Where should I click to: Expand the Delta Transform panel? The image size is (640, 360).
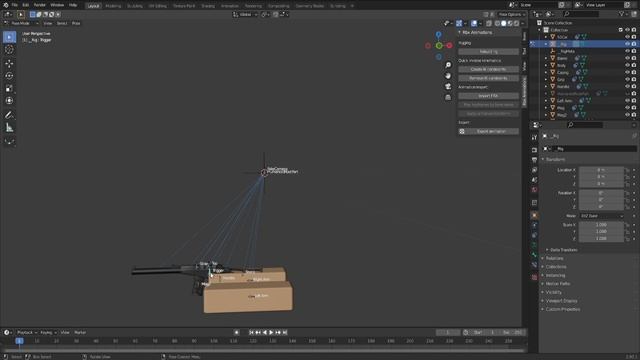[x=564, y=250]
